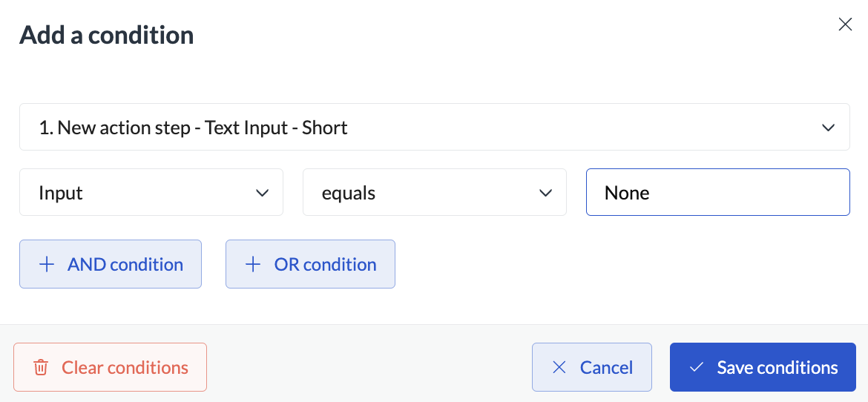
Task: Click the chevron on the step selector
Action: pos(829,128)
